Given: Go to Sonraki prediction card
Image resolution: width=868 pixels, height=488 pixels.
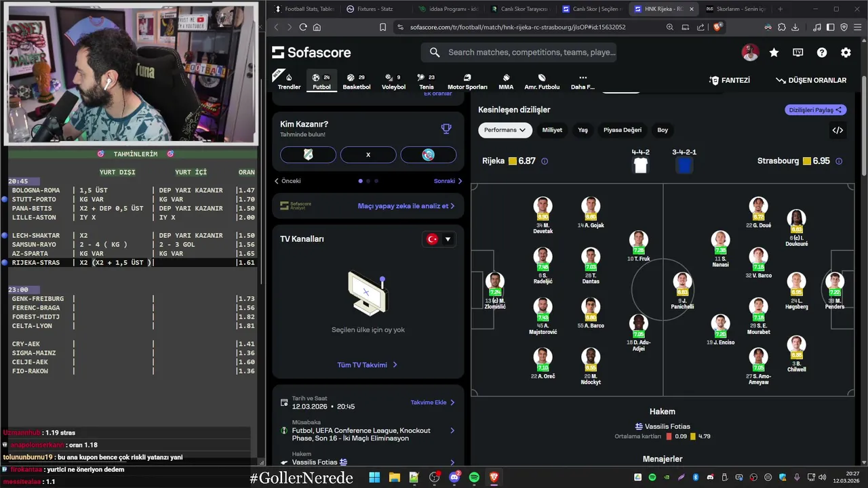Looking at the screenshot, I should coord(448,181).
